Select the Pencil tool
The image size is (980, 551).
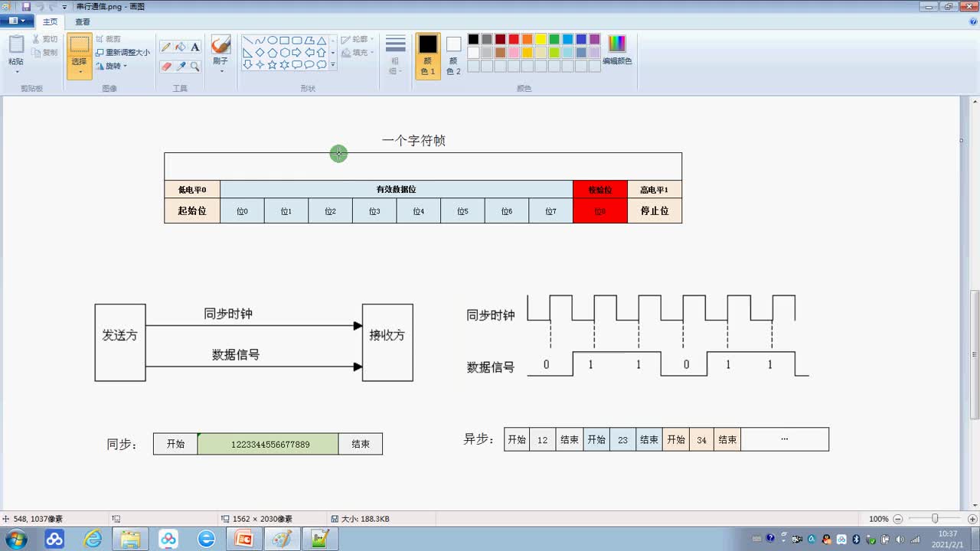(x=166, y=47)
